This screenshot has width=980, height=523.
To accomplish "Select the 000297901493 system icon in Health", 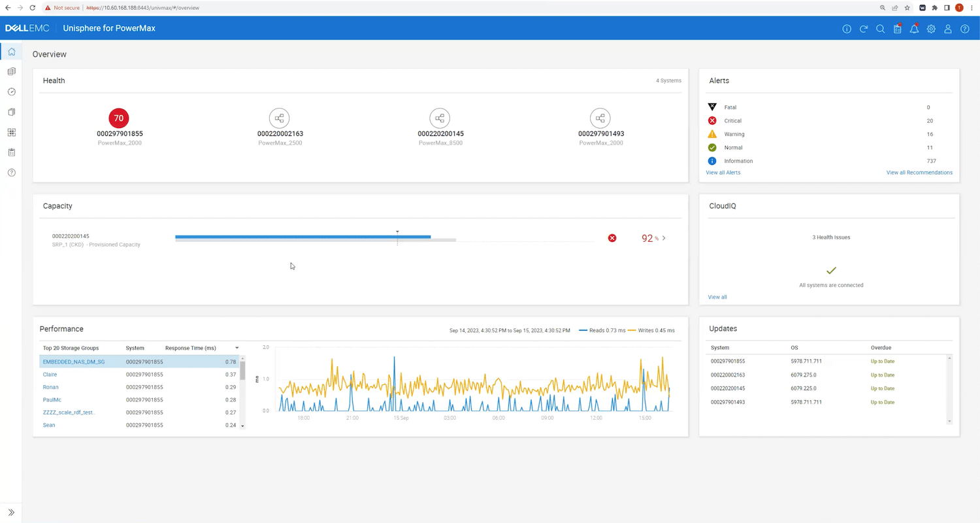I will [x=600, y=118].
